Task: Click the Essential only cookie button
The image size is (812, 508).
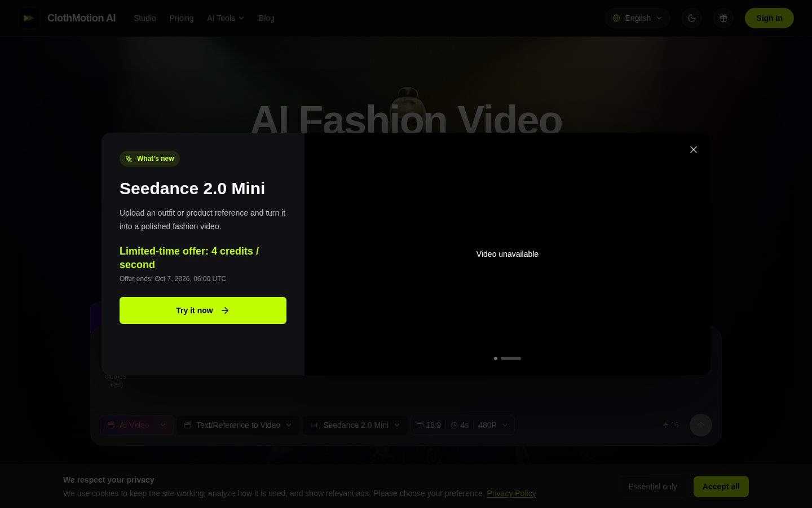Action: (x=652, y=487)
